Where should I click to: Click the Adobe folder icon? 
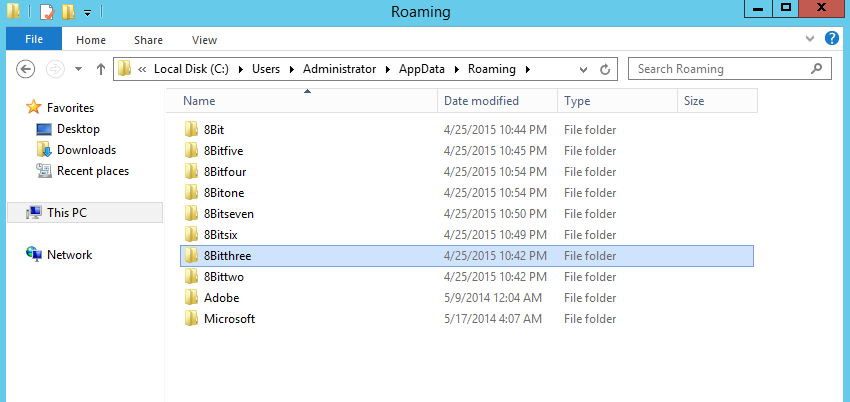(191, 297)
